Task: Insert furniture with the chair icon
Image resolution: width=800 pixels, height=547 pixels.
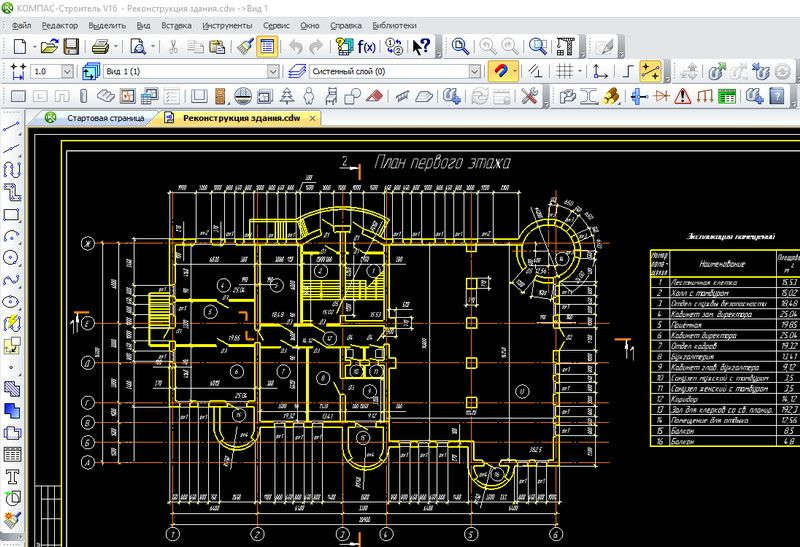Action: 331,95
